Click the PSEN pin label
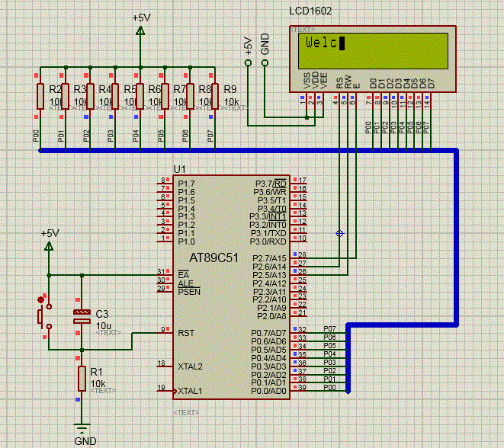 pos(189,292)
